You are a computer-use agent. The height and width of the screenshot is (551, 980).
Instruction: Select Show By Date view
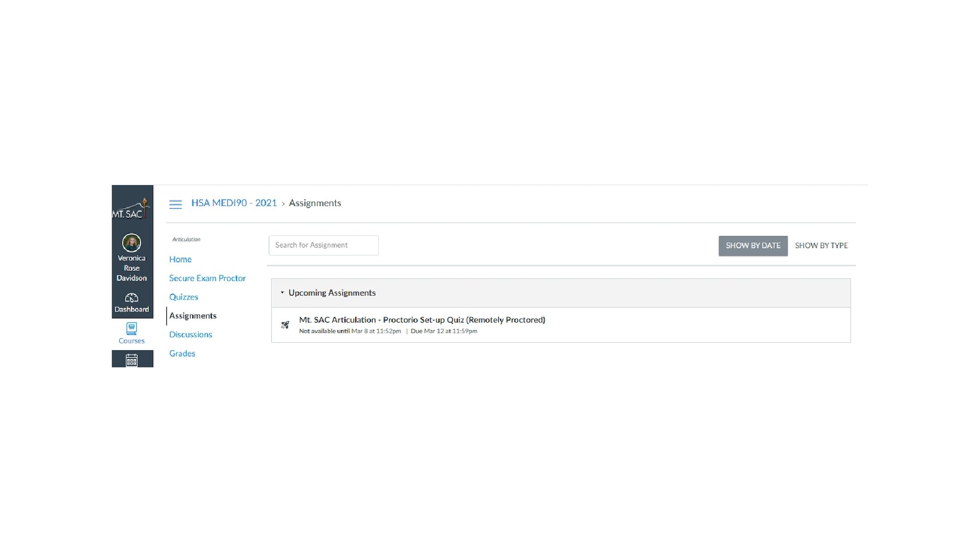click(753, 245)
